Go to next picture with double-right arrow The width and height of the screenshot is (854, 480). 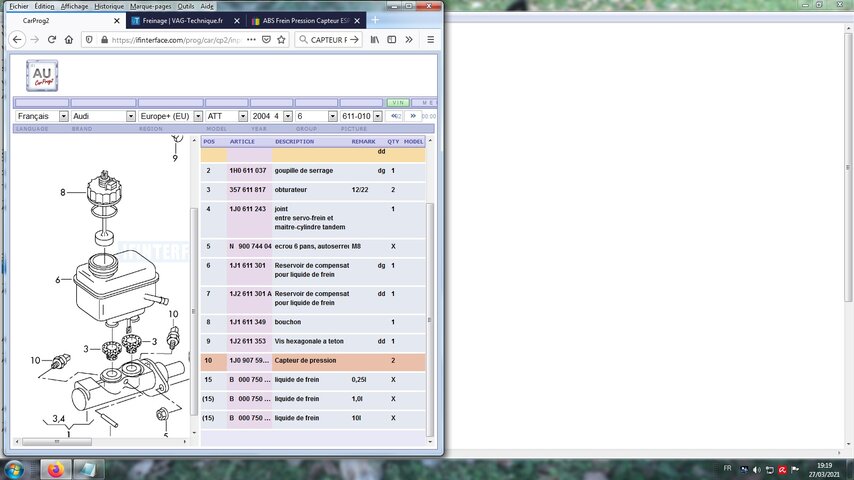click(413, 116)
